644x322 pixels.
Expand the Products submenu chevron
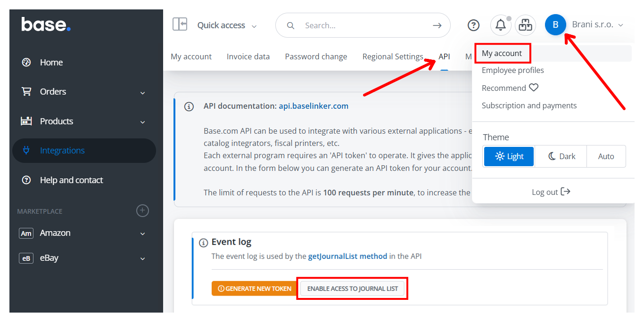(x=142, y=122)
